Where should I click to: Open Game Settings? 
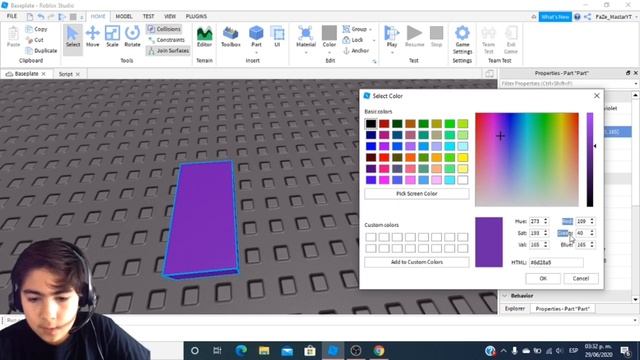462,40
